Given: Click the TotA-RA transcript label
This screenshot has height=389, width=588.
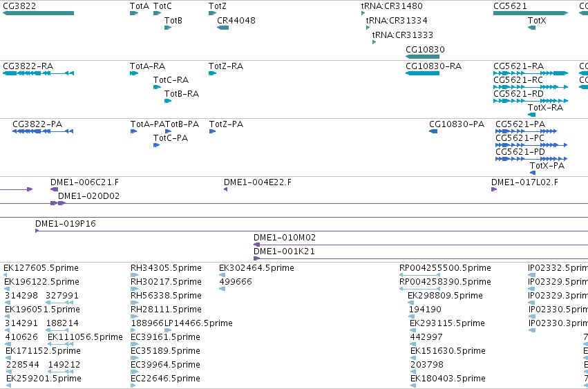Looking at the screenshot, I should (148, 66).
